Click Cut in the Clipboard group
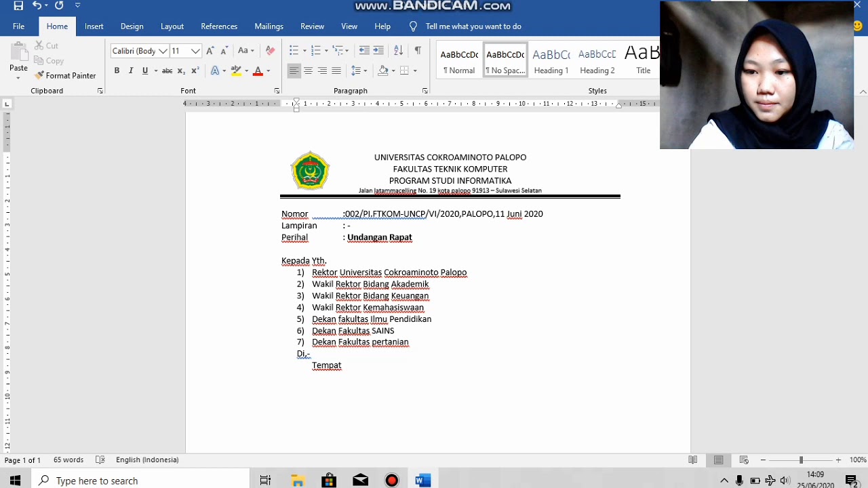Screen dimensions: 868x488 (46, 45)
